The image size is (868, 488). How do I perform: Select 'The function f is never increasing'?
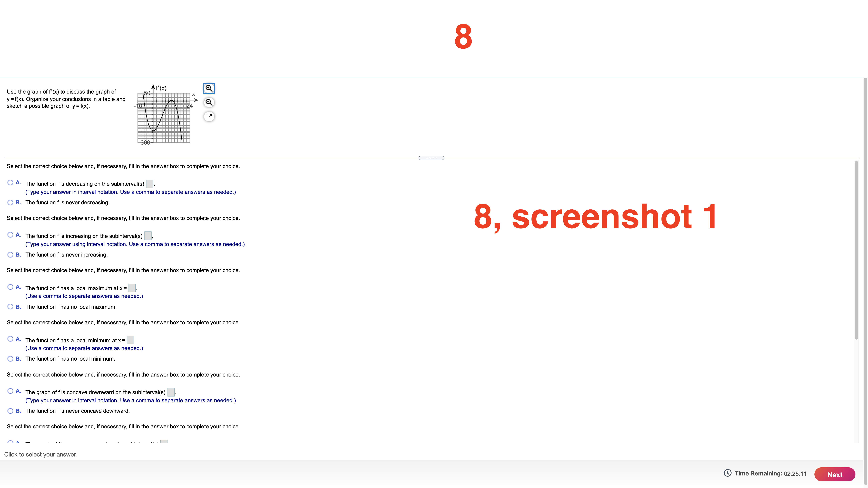pos(10,254)
